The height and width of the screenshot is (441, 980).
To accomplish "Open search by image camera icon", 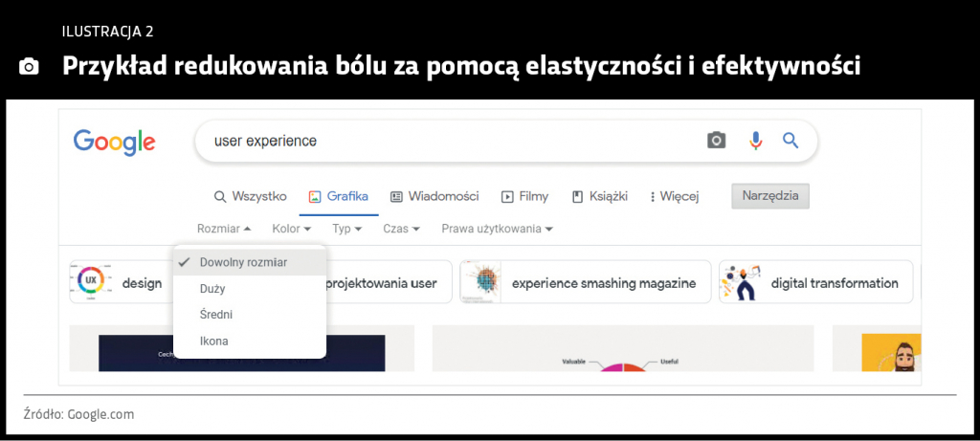I will [x=716, y=141].
